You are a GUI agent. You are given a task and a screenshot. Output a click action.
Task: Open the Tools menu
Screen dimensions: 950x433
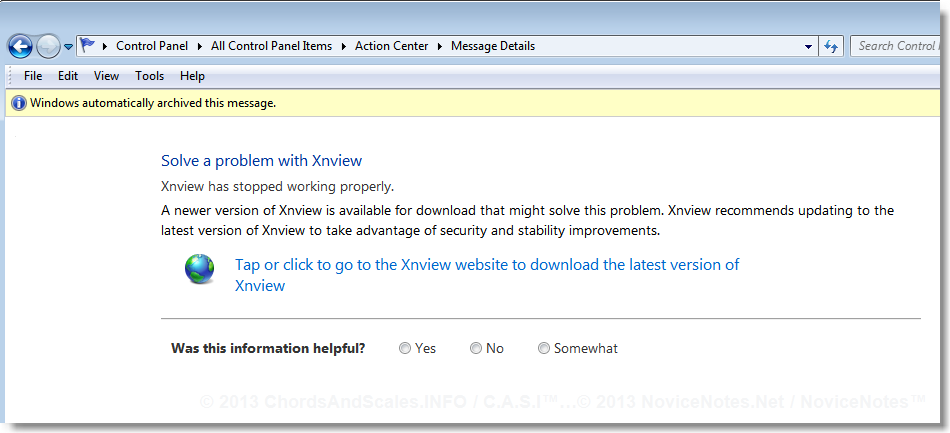[150, 76]
